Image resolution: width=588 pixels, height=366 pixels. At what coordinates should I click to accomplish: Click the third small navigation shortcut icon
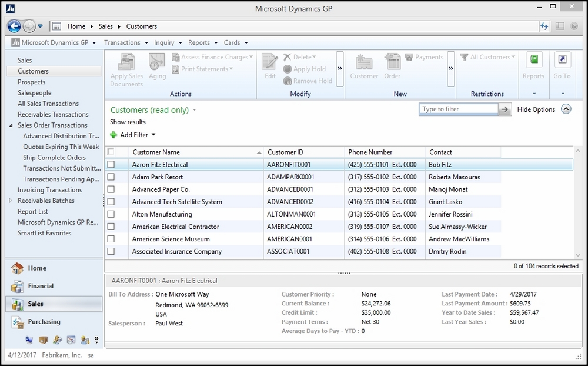(57, 340)
